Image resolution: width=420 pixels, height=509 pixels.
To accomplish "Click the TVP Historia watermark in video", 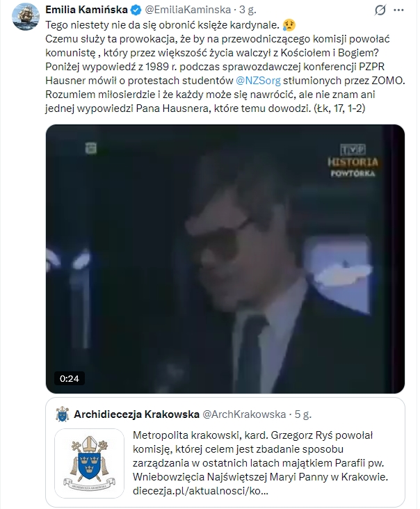I will coord(353,161).
